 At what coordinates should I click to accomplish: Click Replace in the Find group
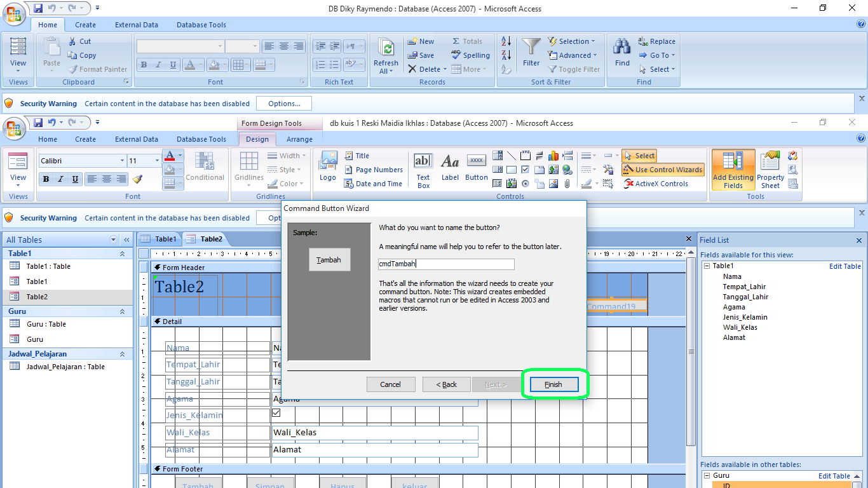[657, 41]
